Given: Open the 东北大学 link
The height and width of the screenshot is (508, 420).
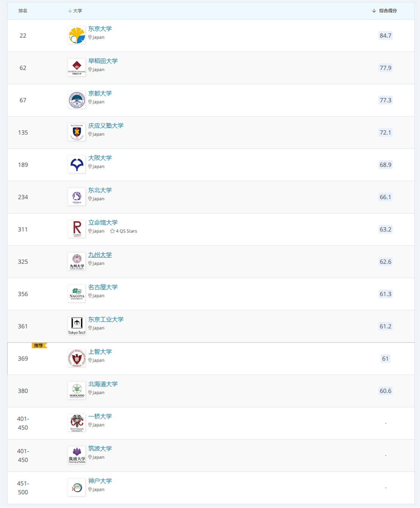Looking at the screenshot, I should [100, 190].
